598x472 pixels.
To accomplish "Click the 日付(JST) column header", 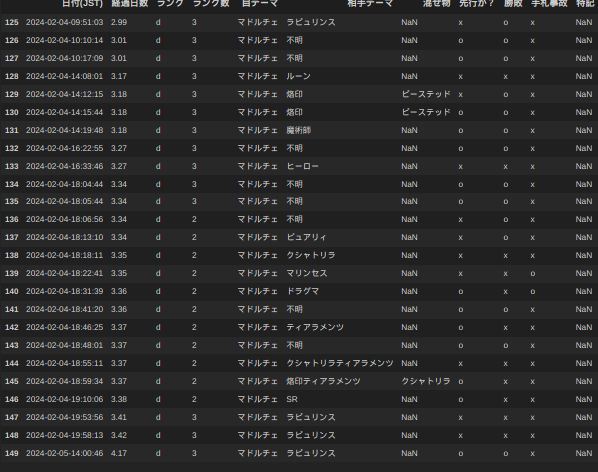I will (x=82, y=3).
